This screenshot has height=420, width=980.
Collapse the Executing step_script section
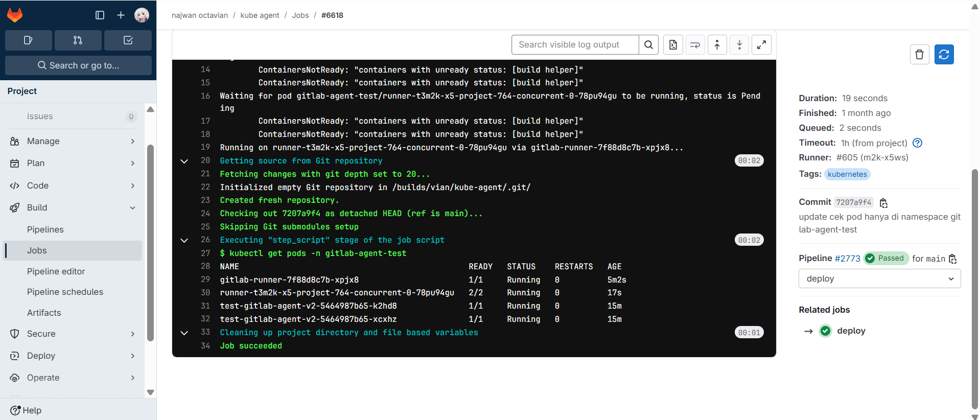pos(184,240)
